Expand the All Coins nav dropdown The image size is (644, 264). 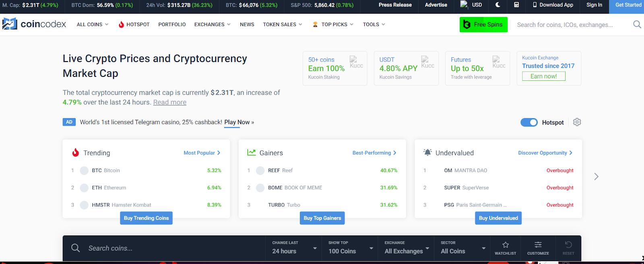tap(93, 25)
